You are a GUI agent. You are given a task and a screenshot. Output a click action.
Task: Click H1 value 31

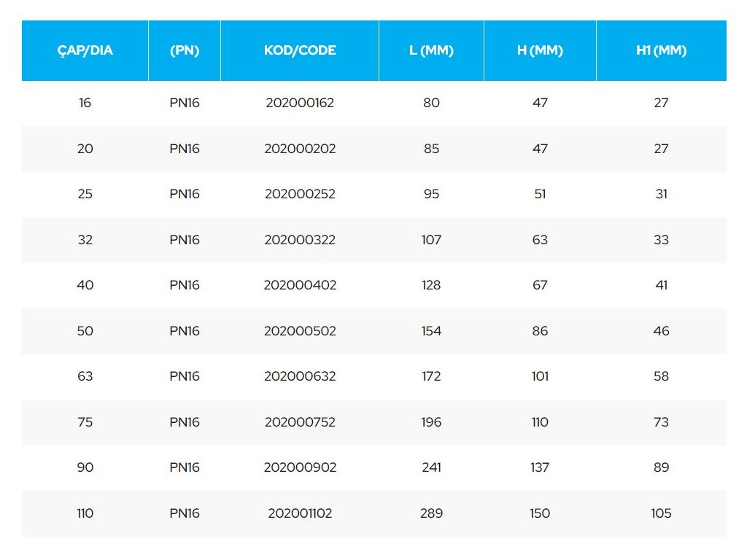click(x=661, y=194)
